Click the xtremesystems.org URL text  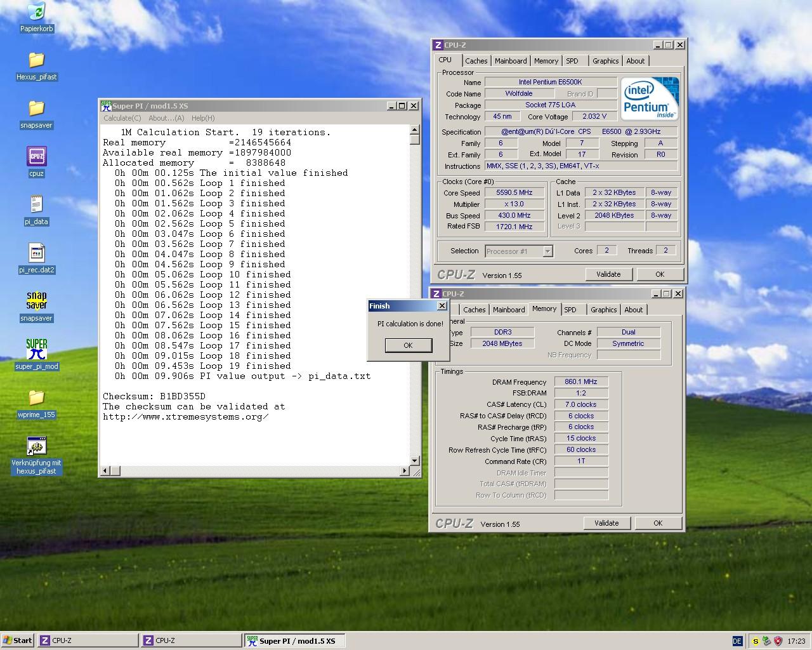point(186,416)
